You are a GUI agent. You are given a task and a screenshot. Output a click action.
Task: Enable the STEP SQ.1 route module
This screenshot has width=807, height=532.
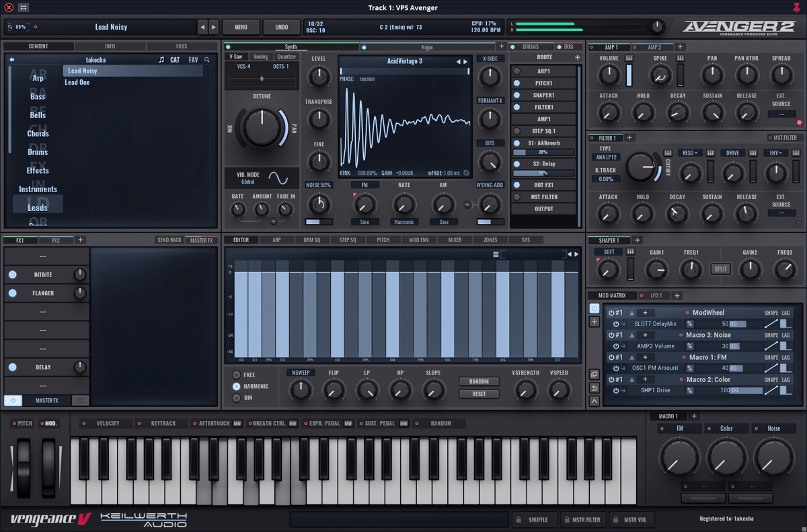pyautogui.click(x=516, y=131)
